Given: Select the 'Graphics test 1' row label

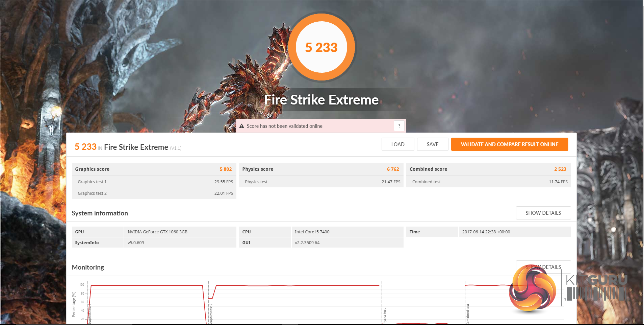Looking at the screenshot, I should point(92,182).
